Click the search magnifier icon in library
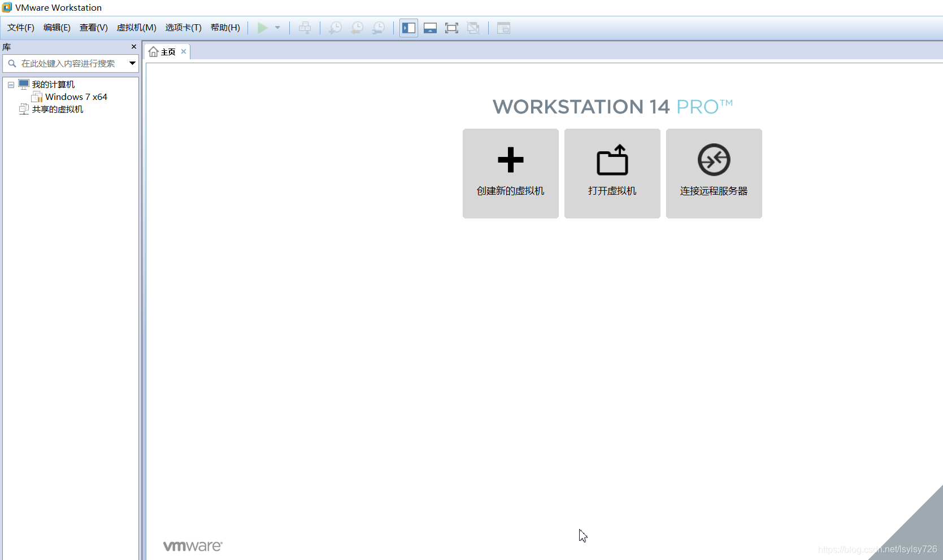943x560 pixels. 12,63
